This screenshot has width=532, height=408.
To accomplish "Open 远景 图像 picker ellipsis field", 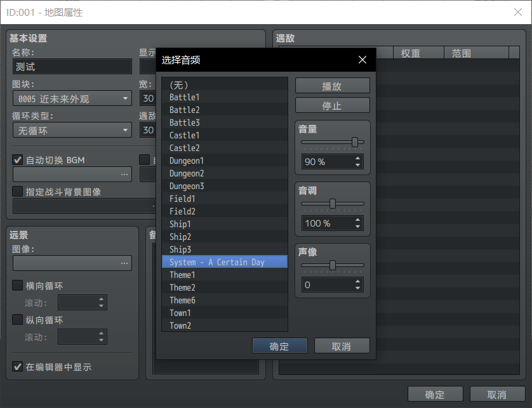I will coord(72,263).
